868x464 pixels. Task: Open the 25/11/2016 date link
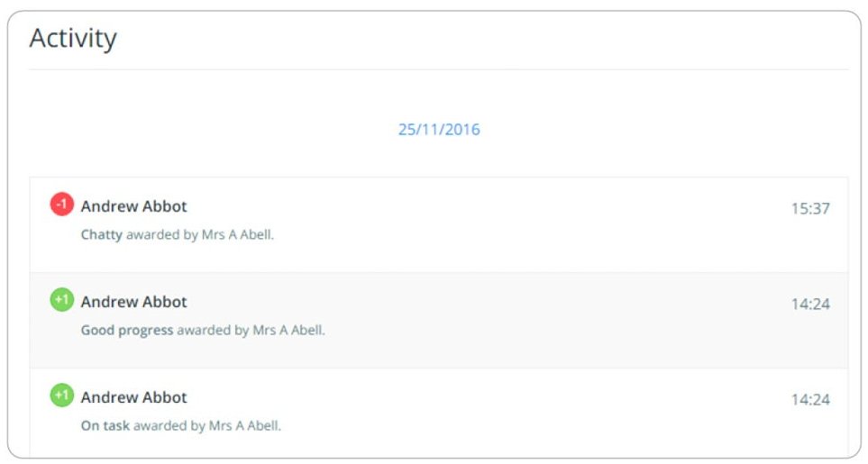point(439,130)
